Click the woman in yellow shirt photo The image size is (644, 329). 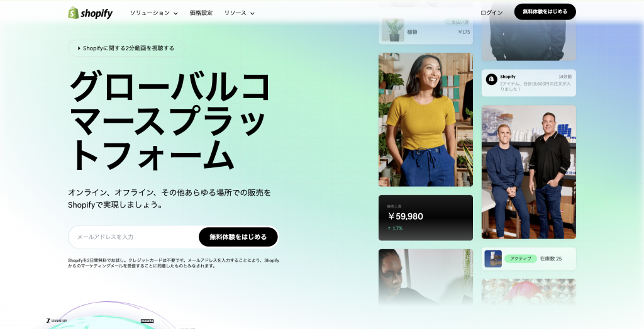point(426,120)
